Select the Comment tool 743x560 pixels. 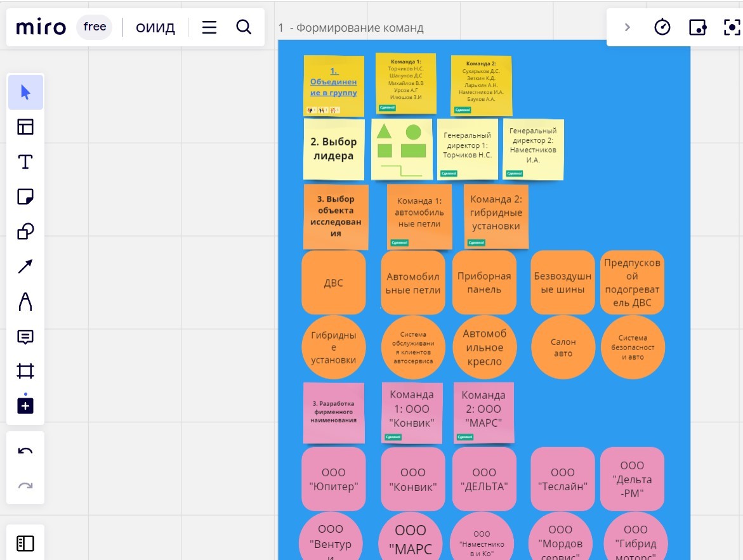(25, 337)
